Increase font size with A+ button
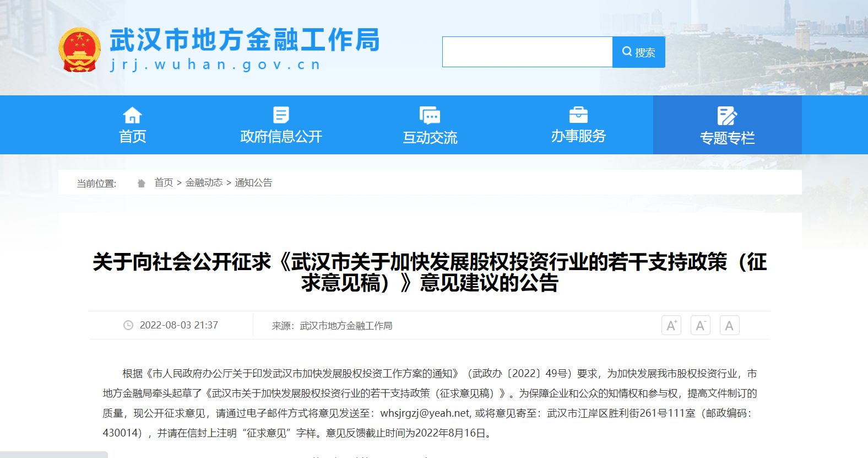 [x=671, y=325]
